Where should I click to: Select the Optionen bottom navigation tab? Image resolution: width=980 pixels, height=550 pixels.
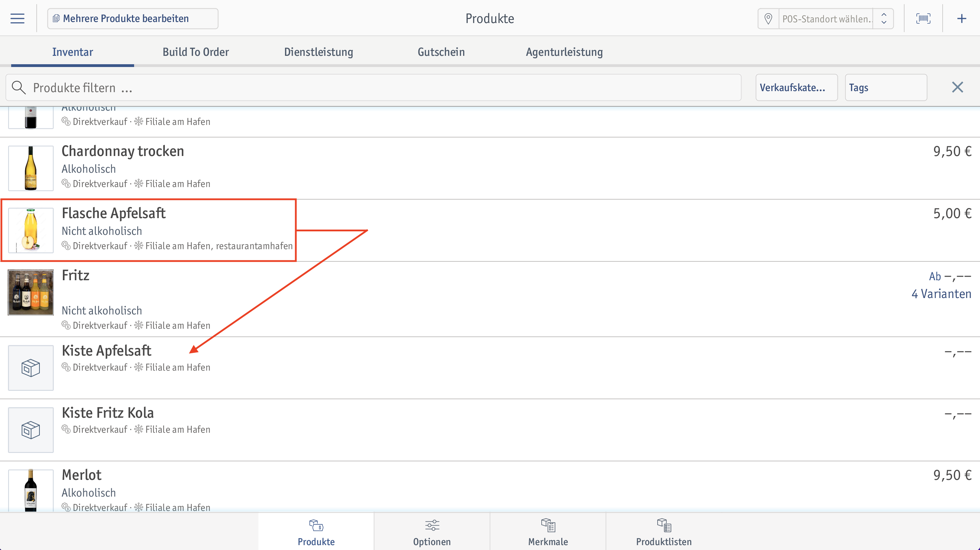[432, 532]
